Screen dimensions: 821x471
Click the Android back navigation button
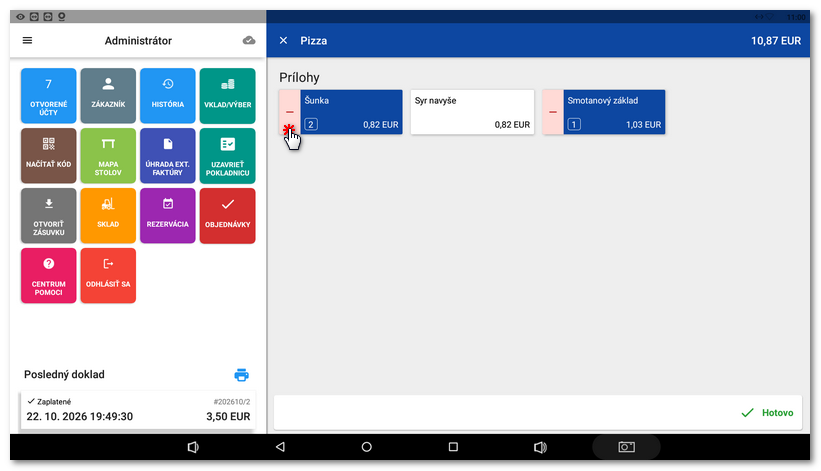[x=280, y=447]
